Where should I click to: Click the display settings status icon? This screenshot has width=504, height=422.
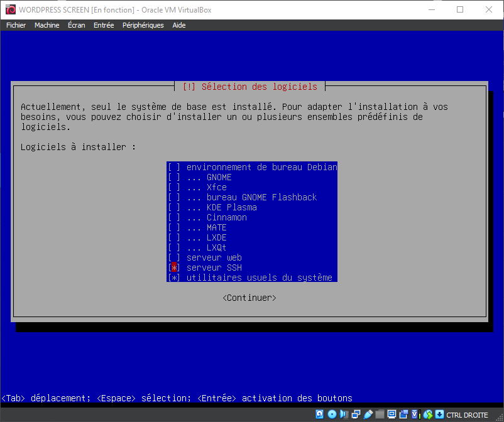[x=392, y=414]
